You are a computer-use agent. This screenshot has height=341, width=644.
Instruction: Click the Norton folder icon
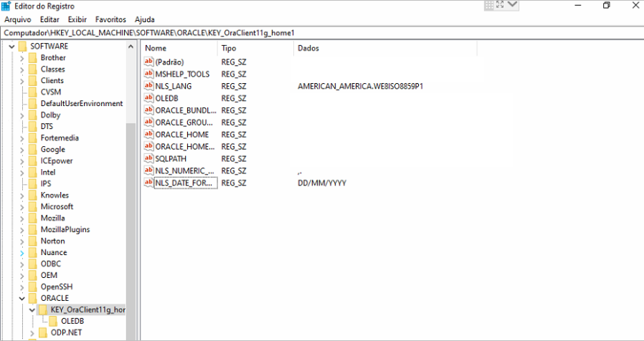pos(32,241)
